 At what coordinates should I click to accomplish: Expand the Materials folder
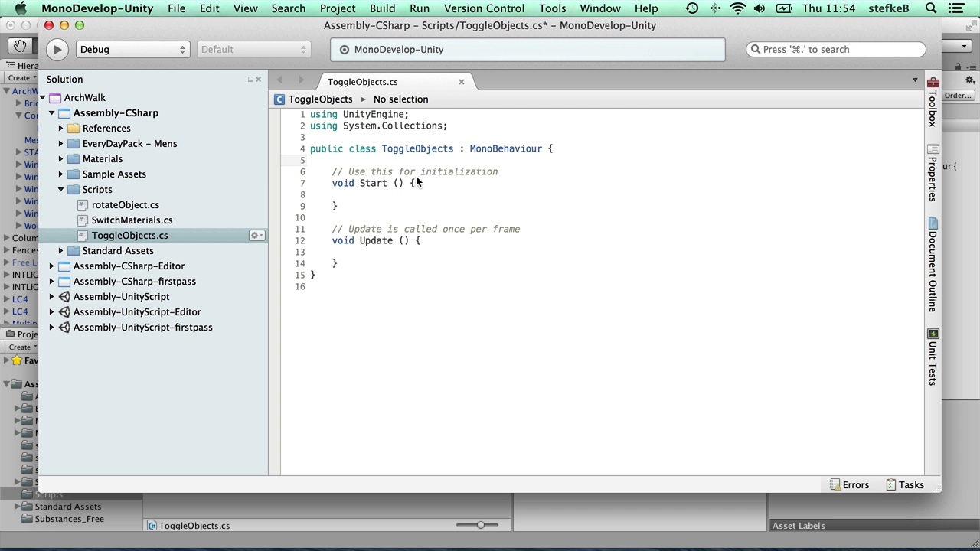(61, 159)
